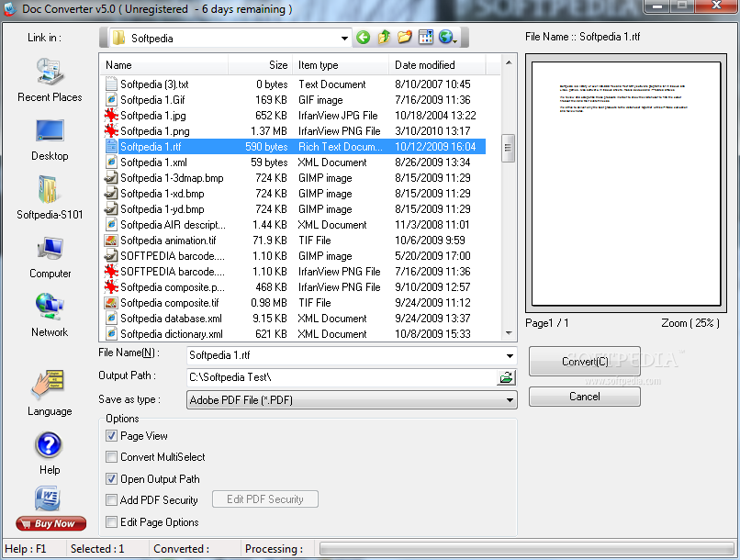Sort files by Name column header
Viewport: 740px width, 560px height.
163,65
